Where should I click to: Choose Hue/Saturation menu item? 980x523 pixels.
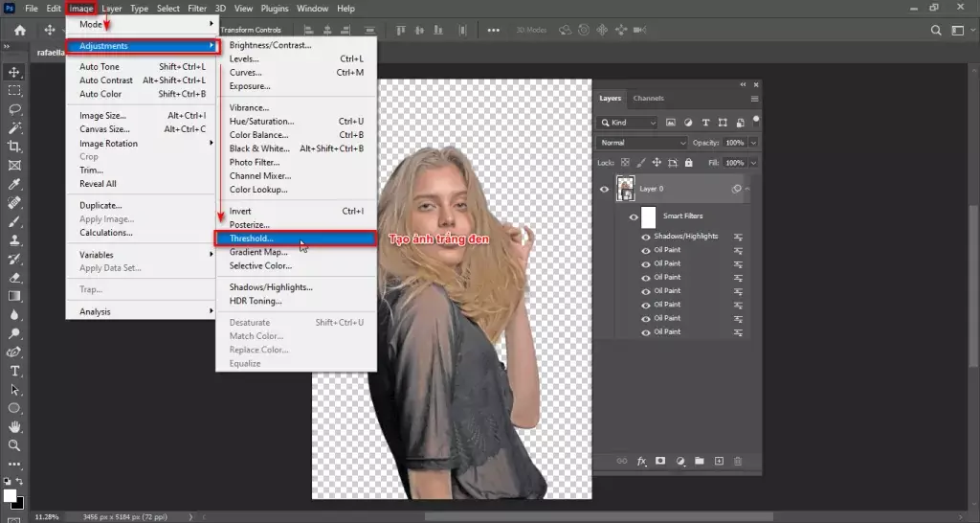296,122
